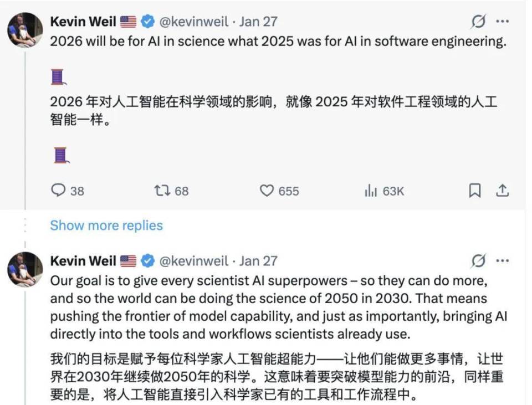
Task: Click the Grok icon on the first tweet
Action: click(x=477, y=21)
